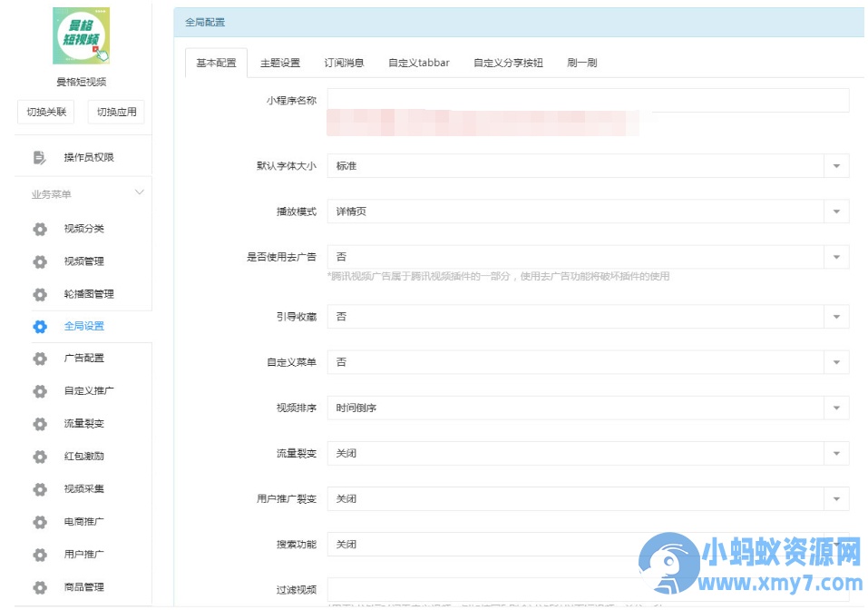Click gear icon beside 用户推广
Viewport: 868px width, 610px height.
click(40, 555)
